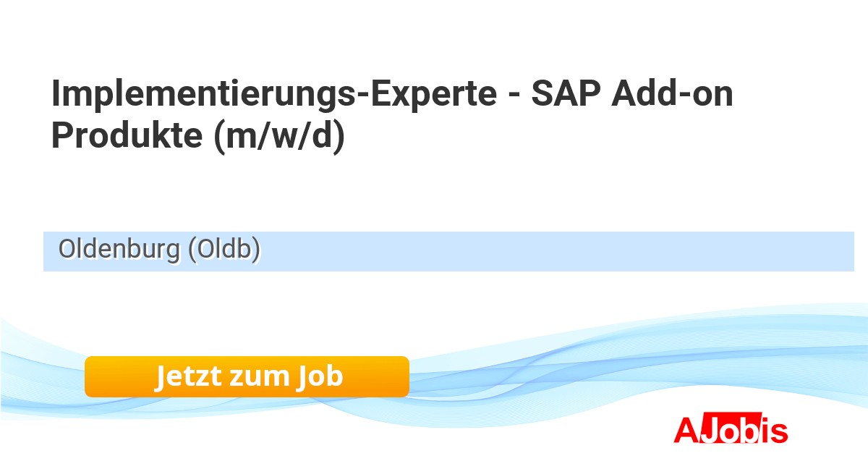This screenshot has height=456, width=868.
Task: Click the red "A" in the AJobis logo
Action: coord(685,430)
